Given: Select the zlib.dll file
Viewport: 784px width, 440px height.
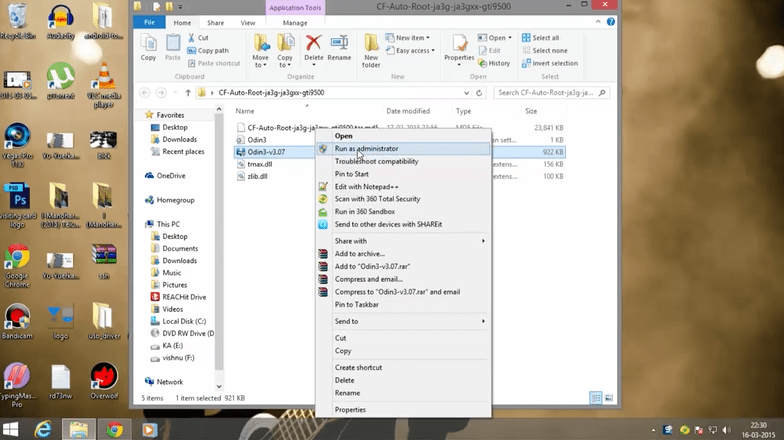Looking at the screenshot, I should [x=257, y=176].
